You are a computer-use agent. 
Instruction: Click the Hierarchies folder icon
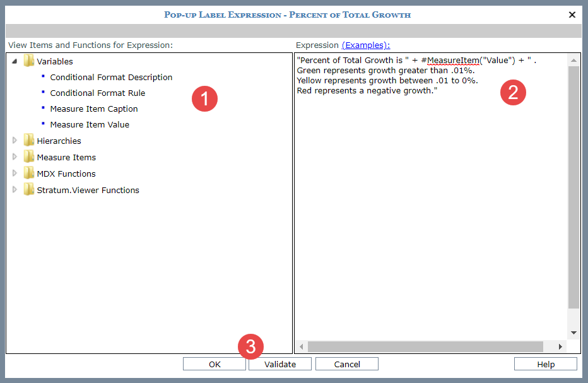pos(28,141)
